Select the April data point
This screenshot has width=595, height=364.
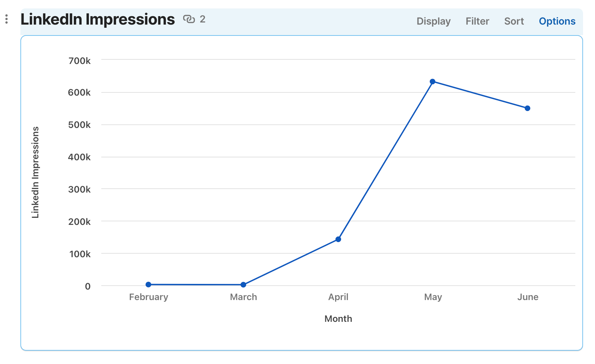[338, 239]
